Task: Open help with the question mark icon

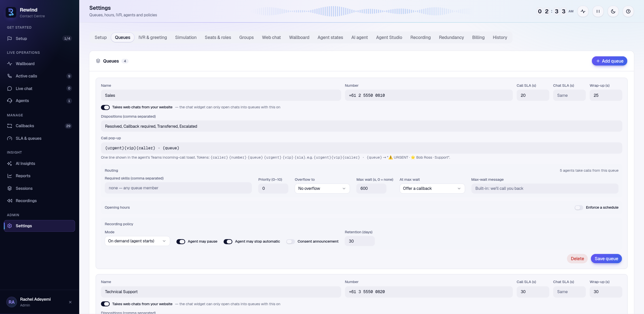Action: tap(628, 11)
